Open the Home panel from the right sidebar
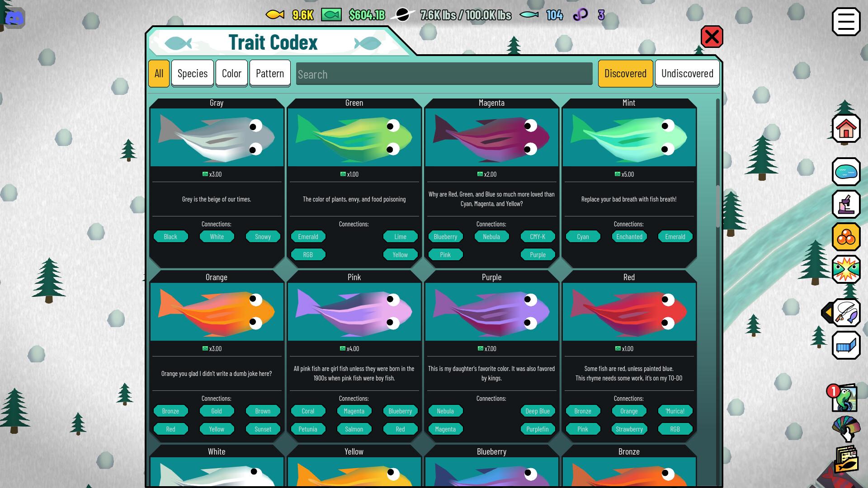 (846, 129)
